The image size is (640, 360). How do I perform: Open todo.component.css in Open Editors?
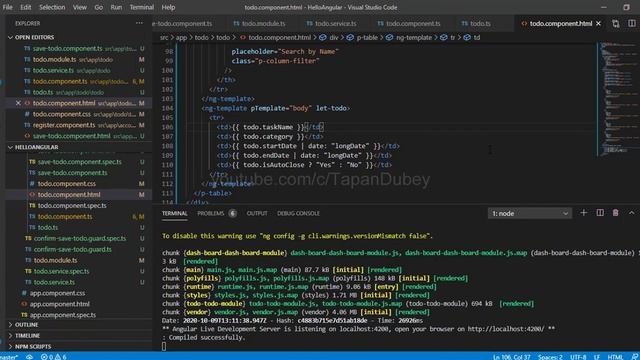(x=78, y=114)
